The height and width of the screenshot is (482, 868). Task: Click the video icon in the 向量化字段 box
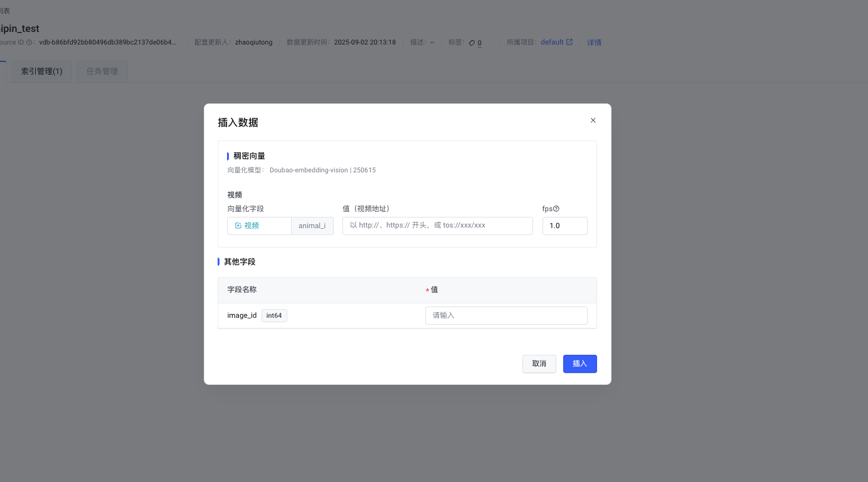238,226
